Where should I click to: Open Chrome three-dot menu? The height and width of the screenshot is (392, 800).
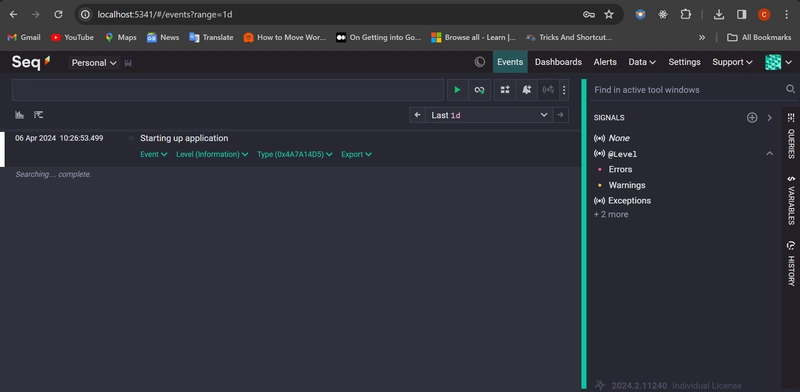point(786,14)
